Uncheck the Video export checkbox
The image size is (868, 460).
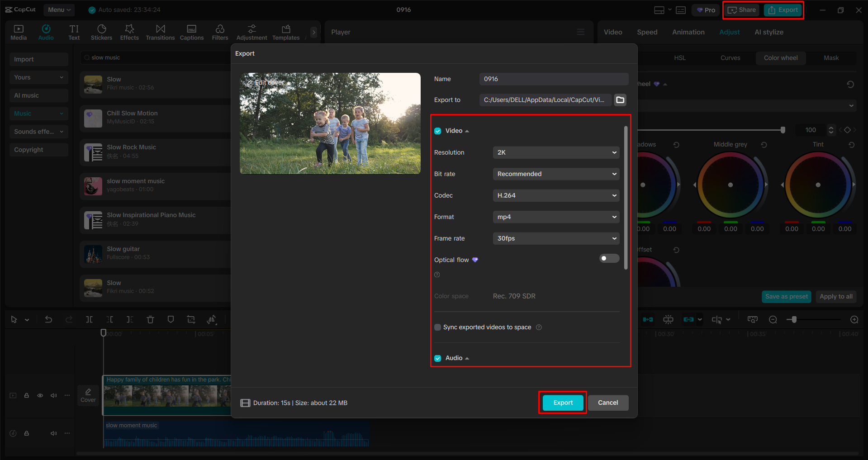[x=437, y=131]
